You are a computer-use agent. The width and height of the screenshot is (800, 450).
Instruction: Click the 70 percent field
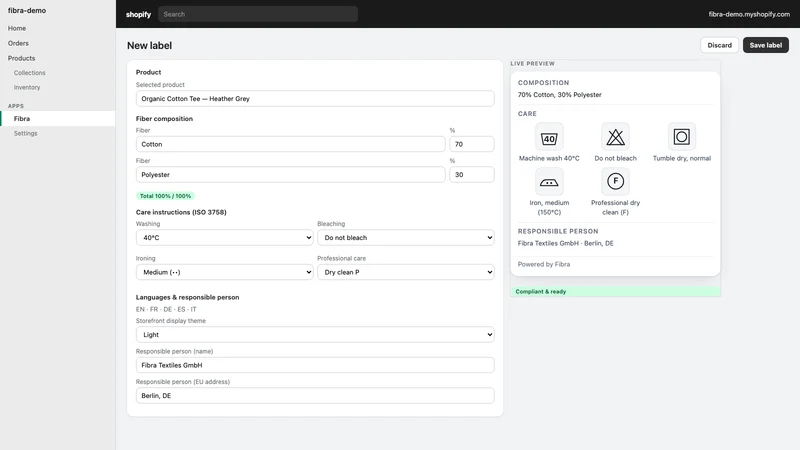tap(471, 144)
